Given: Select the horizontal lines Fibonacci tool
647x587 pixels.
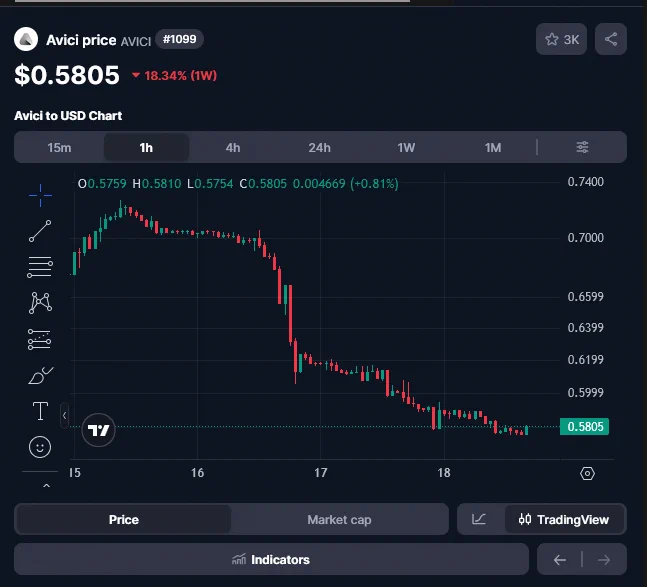Looking at the screenshot, I should click(x=40, y=267).
